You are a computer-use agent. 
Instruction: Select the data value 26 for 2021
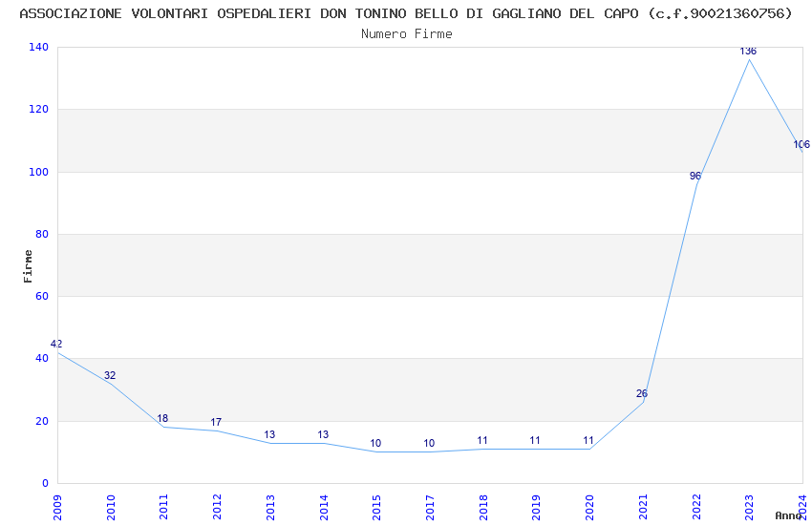(x=642, y=393)
